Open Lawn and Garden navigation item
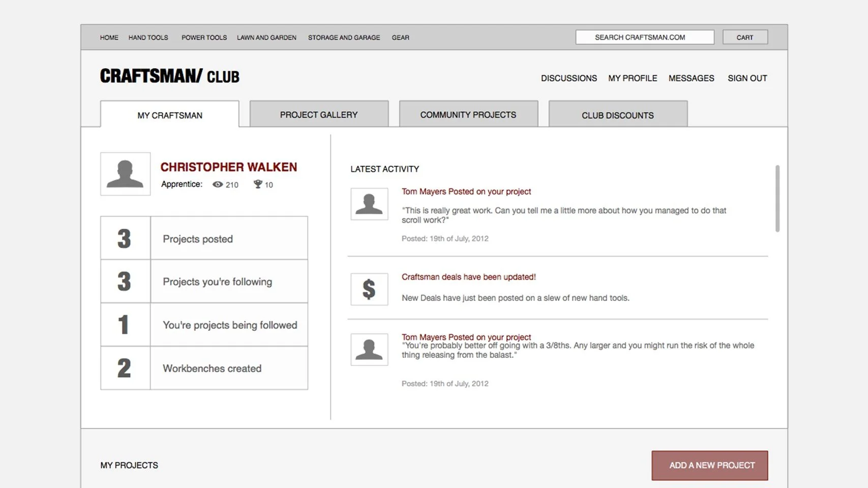 [x=266, y=38]
